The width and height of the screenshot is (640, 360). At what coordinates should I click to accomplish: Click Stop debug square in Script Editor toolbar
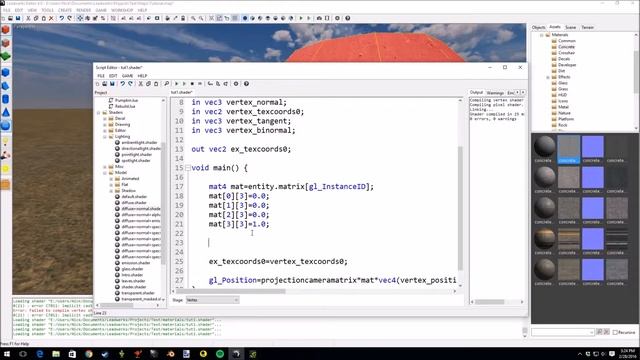pos(192,84)
